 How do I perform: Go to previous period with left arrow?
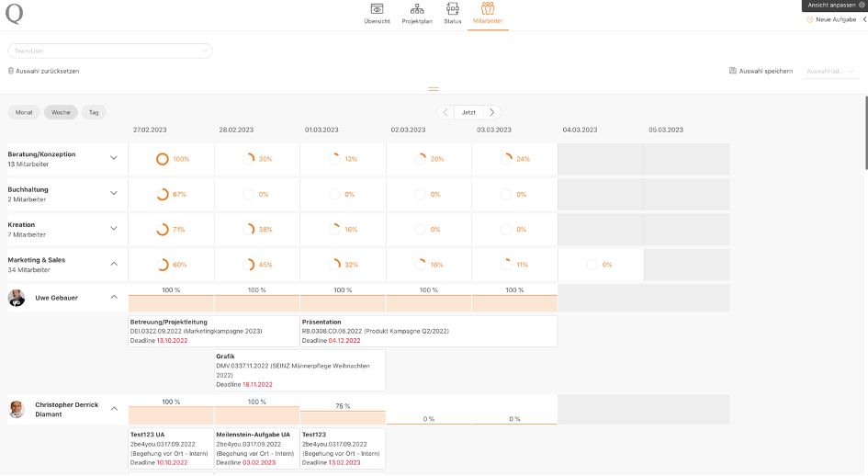point(445,112)
